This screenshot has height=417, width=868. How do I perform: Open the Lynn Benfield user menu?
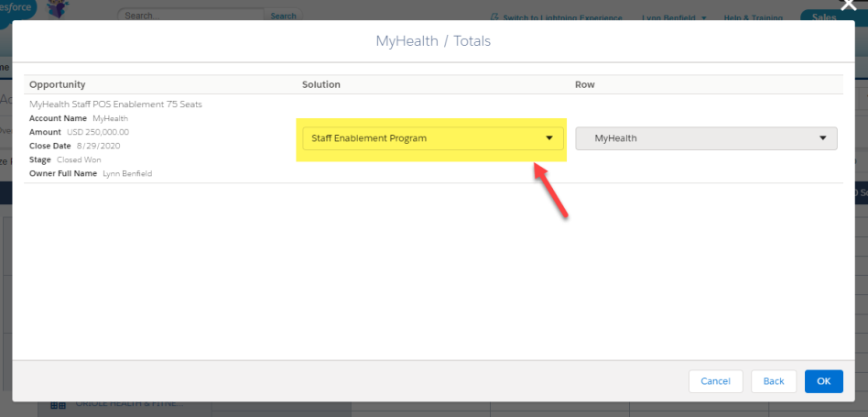pos(674,17)
